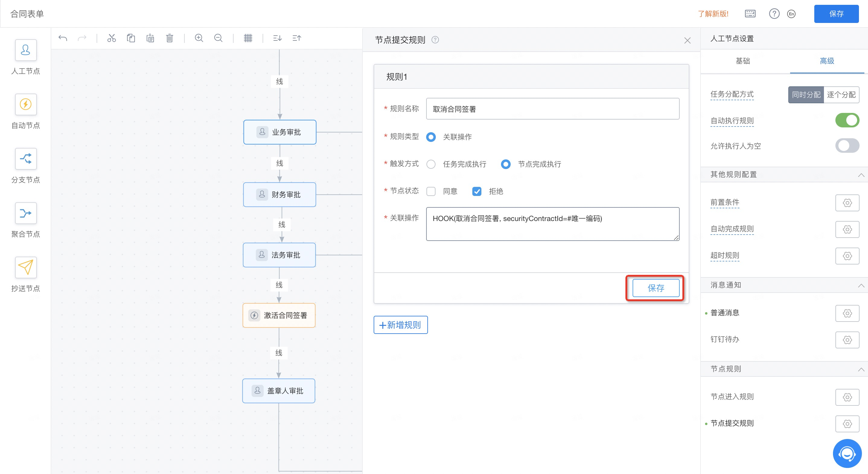
Task: Open the customer support chat bubble
Action: point(847,454)
